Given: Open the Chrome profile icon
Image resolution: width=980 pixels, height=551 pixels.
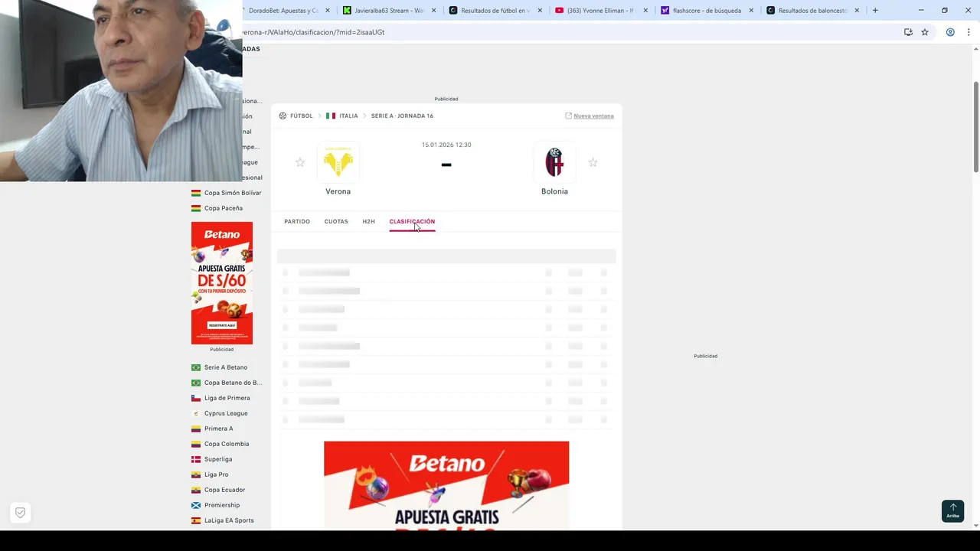Looking at the screenshot, I should pyautogui.click(x=950, y=32).
